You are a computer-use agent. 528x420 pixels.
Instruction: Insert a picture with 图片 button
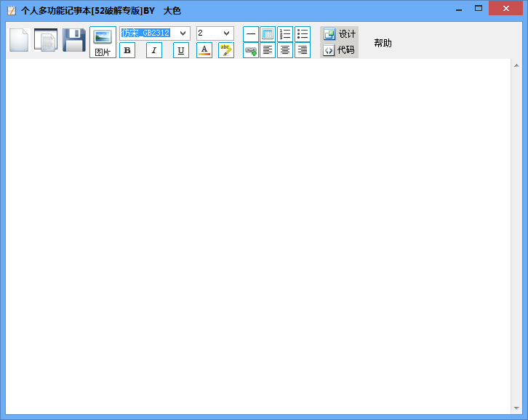103,42
